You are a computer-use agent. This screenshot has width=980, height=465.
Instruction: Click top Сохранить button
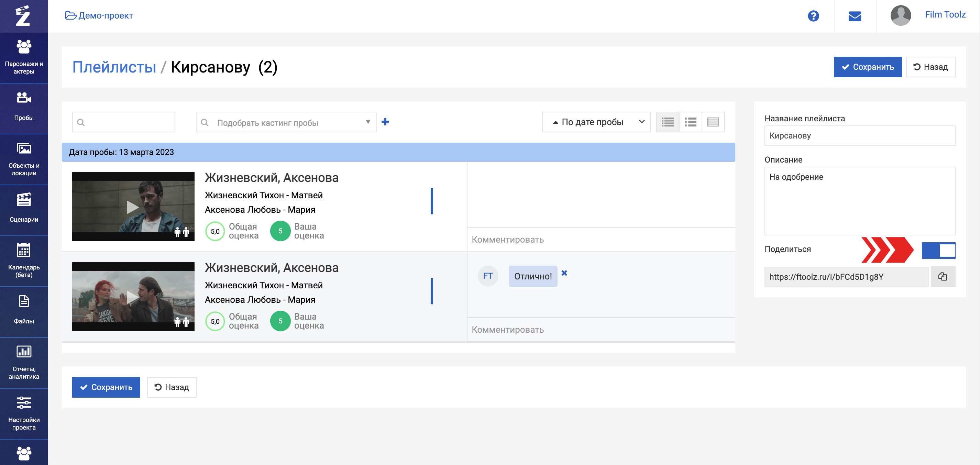867,67
